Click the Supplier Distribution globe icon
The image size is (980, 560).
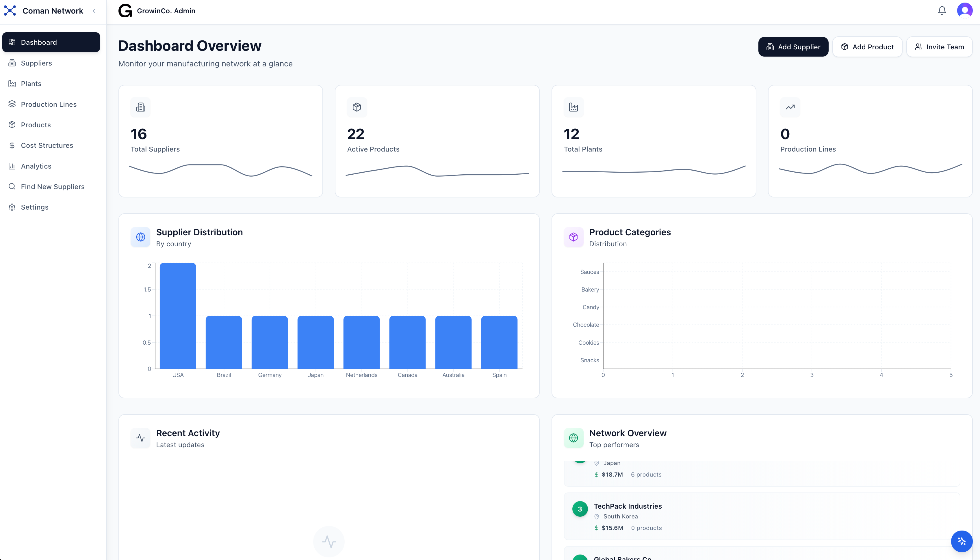(140, 237)
